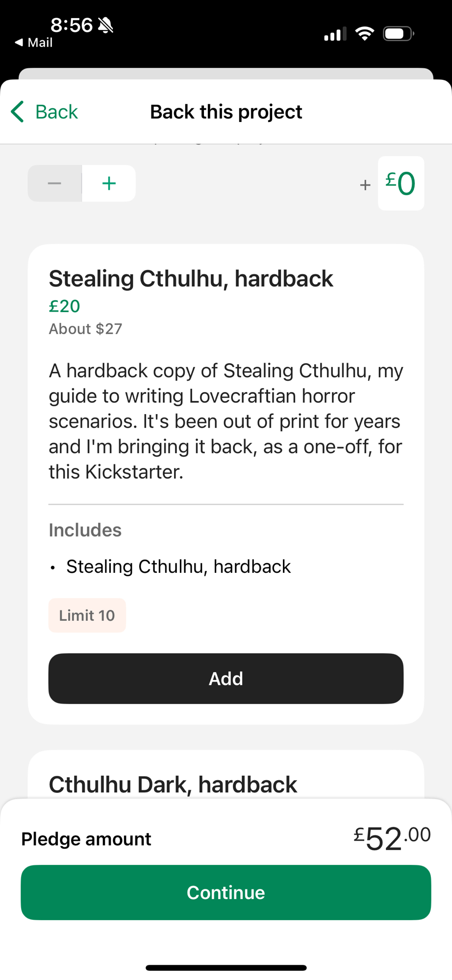Tap the 8:56 clock in status bar
Viewport: 452px width, 980px height.
[72, 25]
